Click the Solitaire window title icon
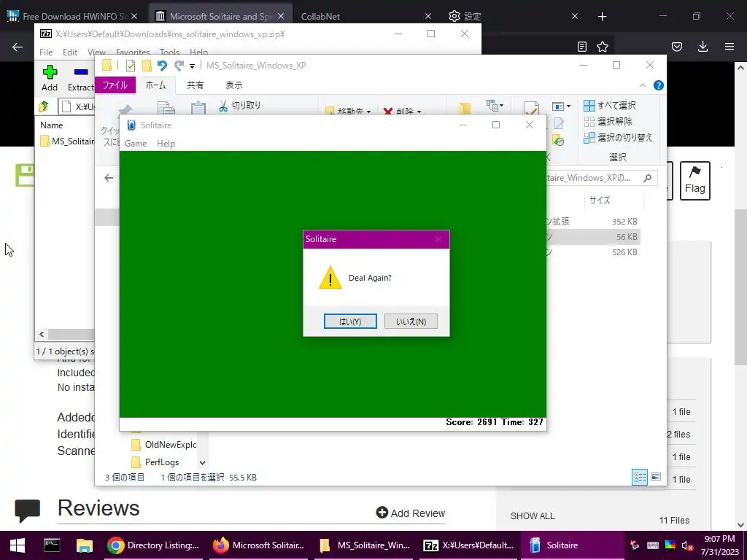 131,125
